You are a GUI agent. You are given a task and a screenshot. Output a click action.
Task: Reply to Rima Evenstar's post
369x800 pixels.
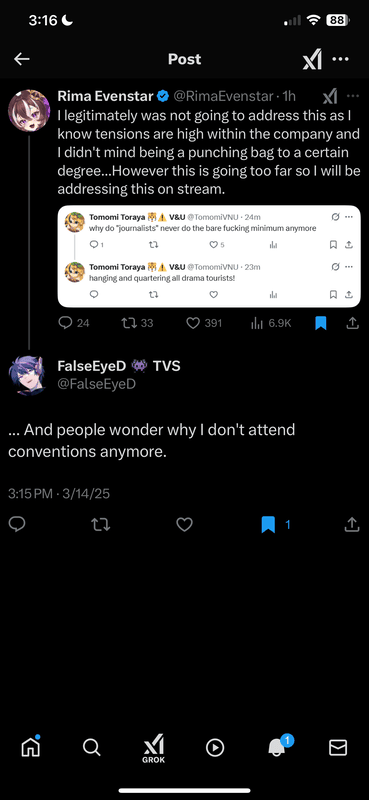point(65,323)
